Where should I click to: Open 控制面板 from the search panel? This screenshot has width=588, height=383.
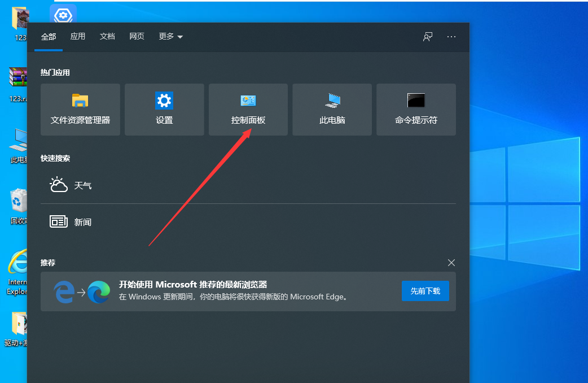point(248,109)
